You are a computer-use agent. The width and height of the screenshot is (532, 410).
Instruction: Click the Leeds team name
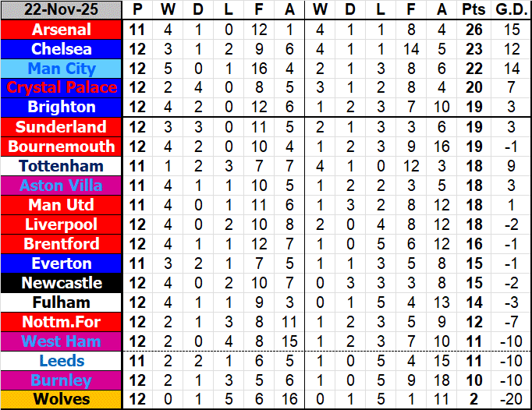click(x=62, y=361)
